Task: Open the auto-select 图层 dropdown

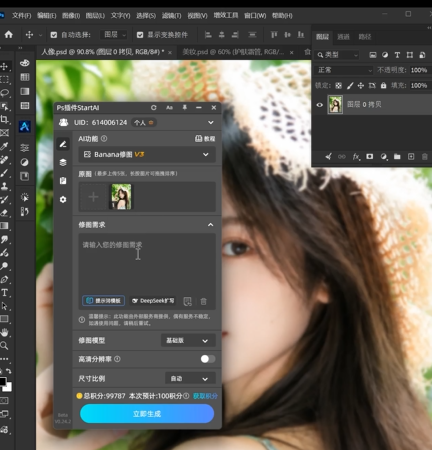Action: [113, 35]
